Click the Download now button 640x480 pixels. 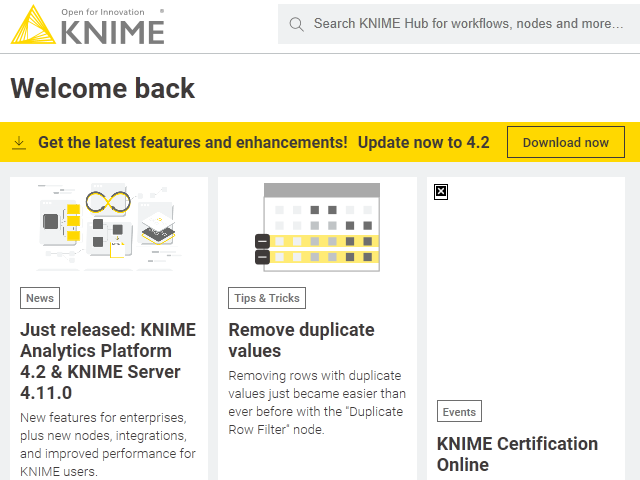click(566, 142)
